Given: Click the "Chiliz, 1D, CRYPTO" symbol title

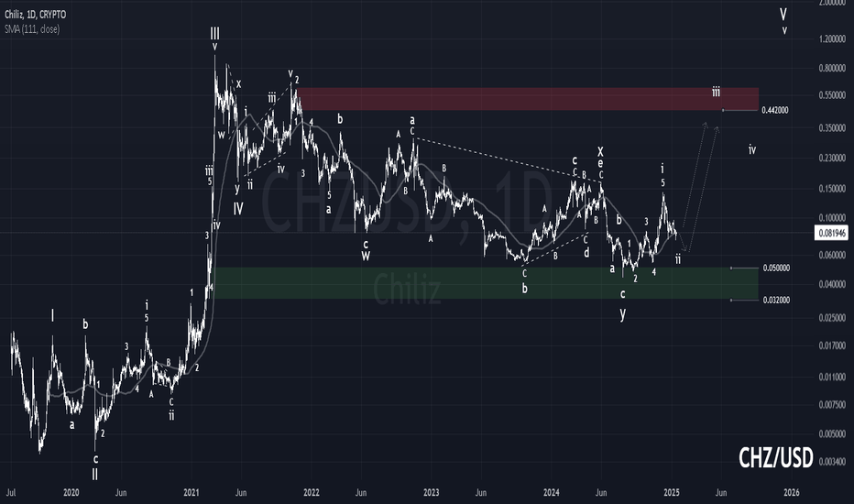Looking at the screenshot, I should point(36,15).
